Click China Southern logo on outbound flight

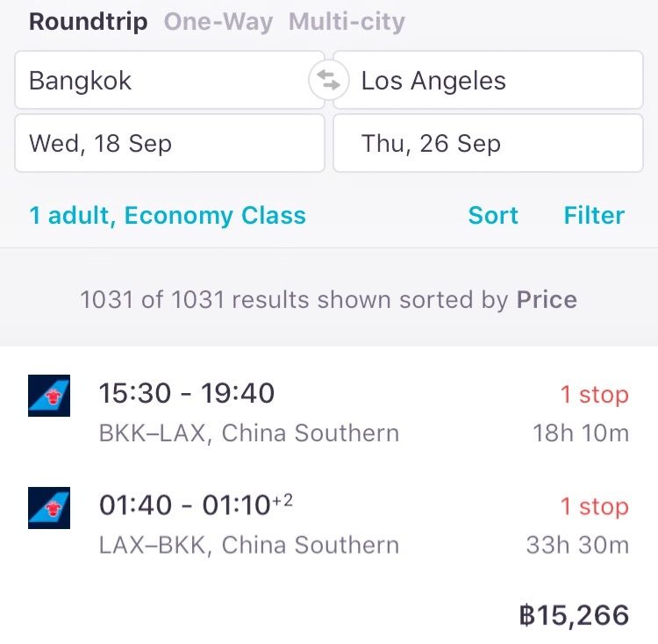49,395
